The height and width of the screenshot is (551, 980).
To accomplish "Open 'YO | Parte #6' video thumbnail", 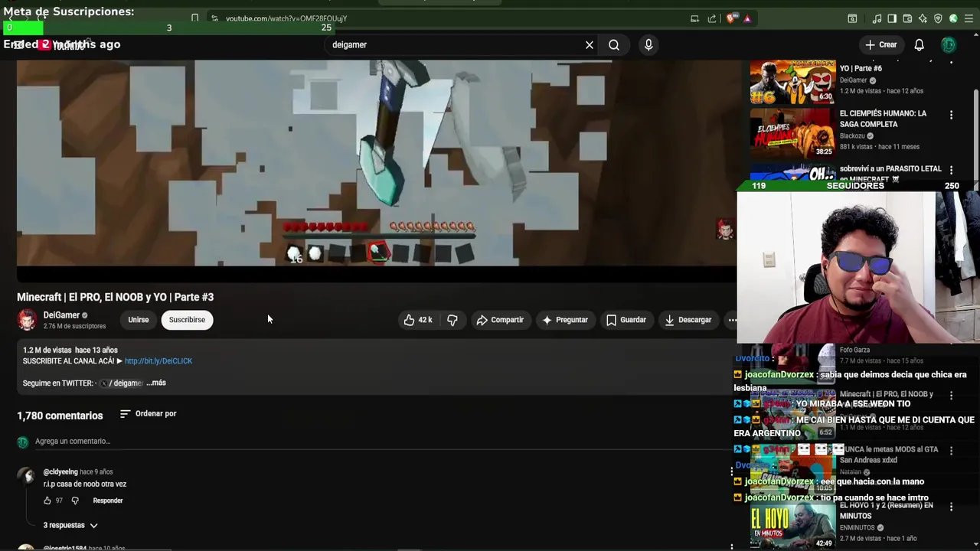I will click(x=792, y=82).
